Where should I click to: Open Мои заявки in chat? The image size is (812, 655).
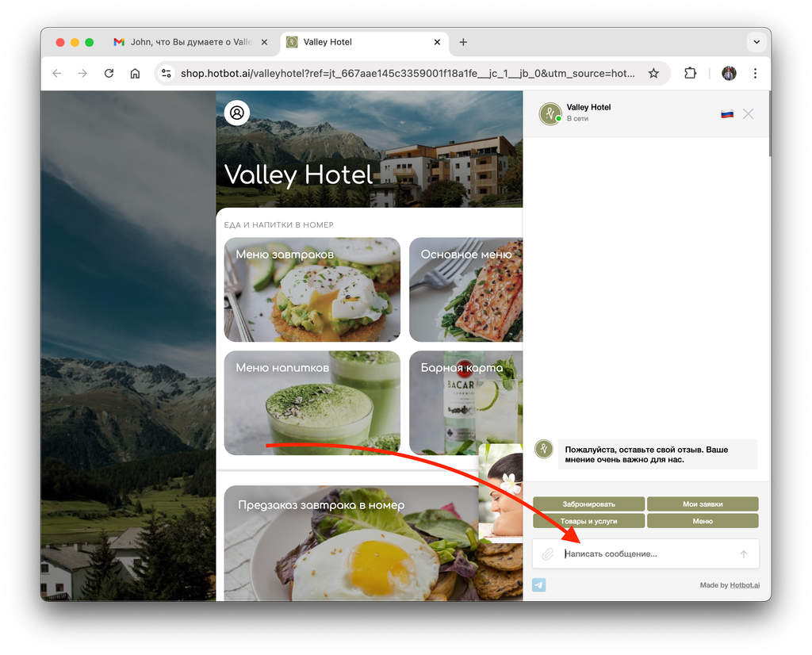(x=703, y=504)
